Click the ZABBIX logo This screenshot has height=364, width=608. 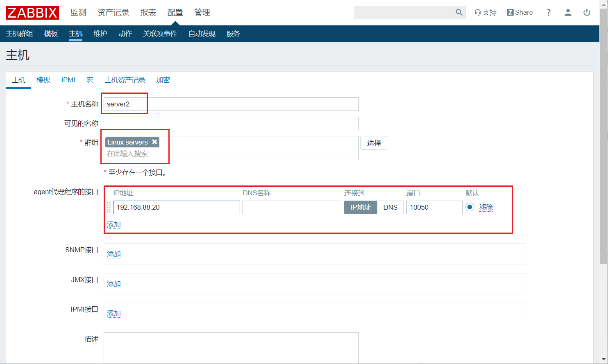point(32,13)
